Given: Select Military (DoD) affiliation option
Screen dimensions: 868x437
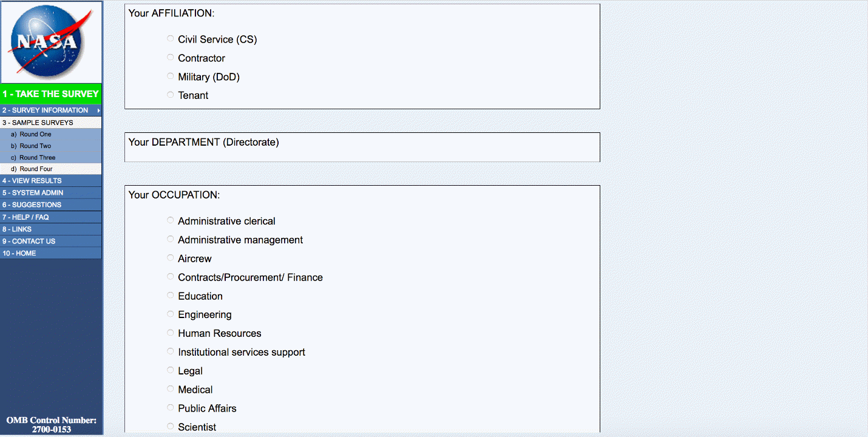Looking at the screenshot, I should pyautogui.click(x=171, y=76).
